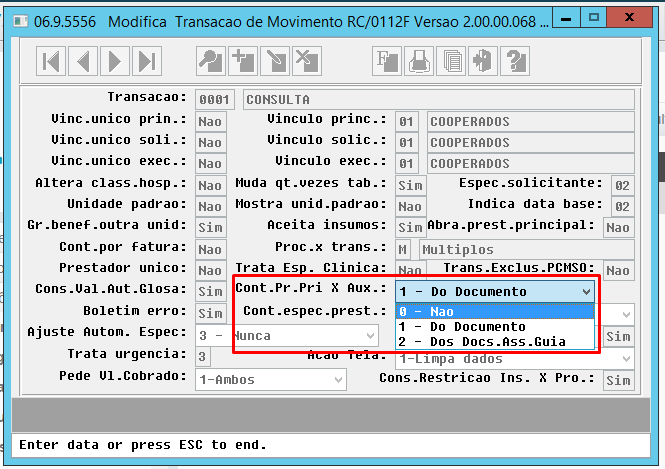Click the Multiplos description field
Viewport: 665px width, 469px height.
(527, 250)
